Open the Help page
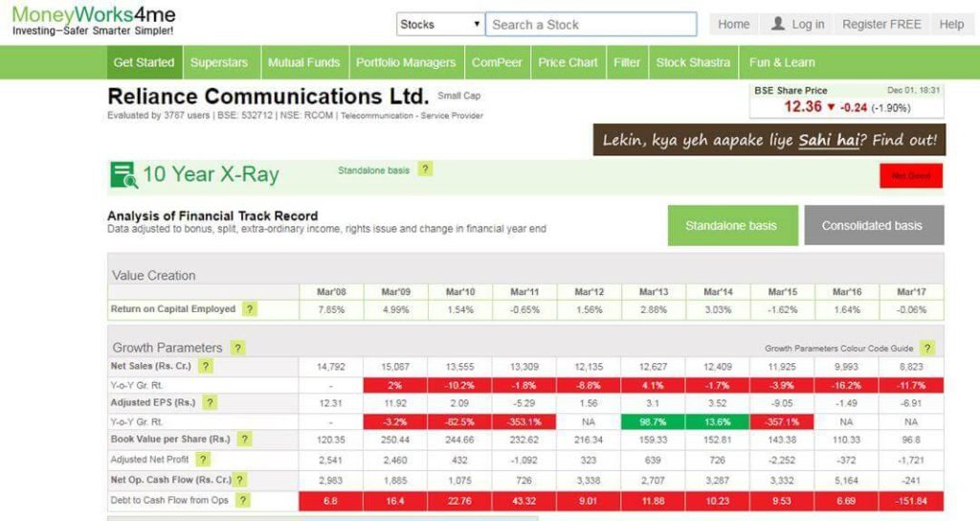 (x=951, y=24)
